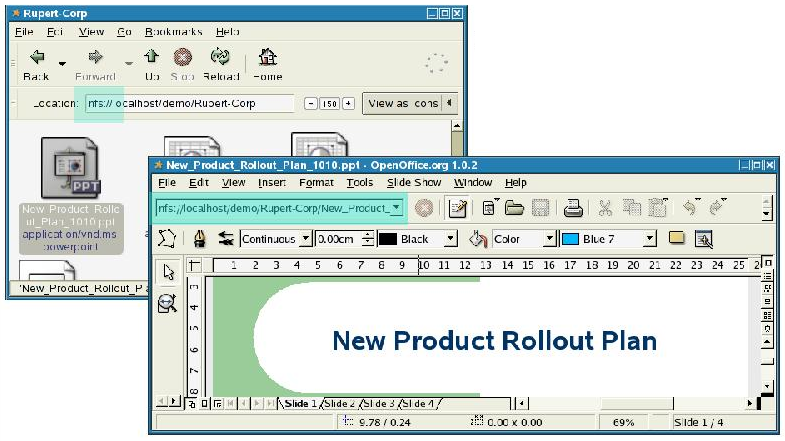Switch to the Slide 1 tab
This screenshot has width=785, height=441.
[x=300, y=403]
